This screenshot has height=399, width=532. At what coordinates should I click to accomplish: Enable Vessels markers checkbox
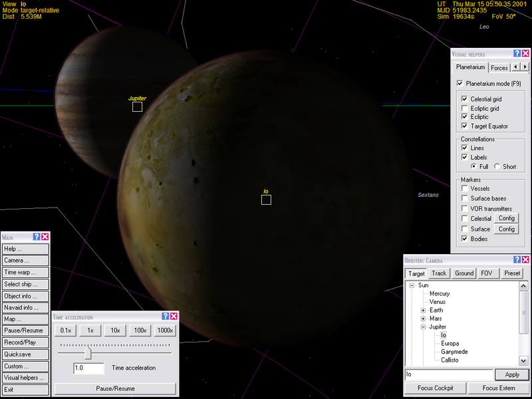[465, 188]
